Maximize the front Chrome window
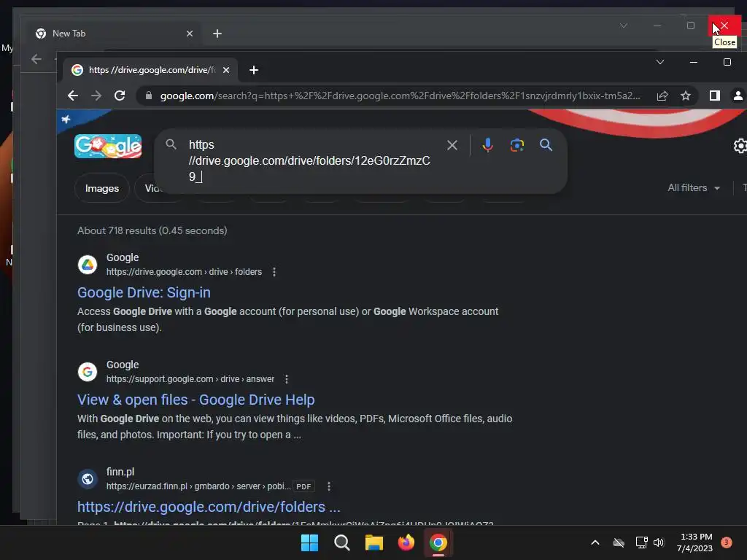Viewport: 747px width, 560px height. coord(727,62)
